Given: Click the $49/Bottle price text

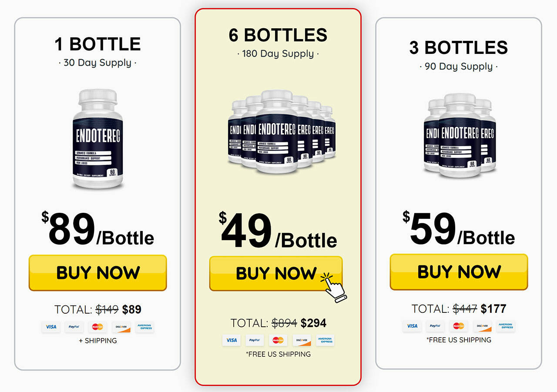Looking at the screenshot, I should pyautogui.click(x=278, y=232).
